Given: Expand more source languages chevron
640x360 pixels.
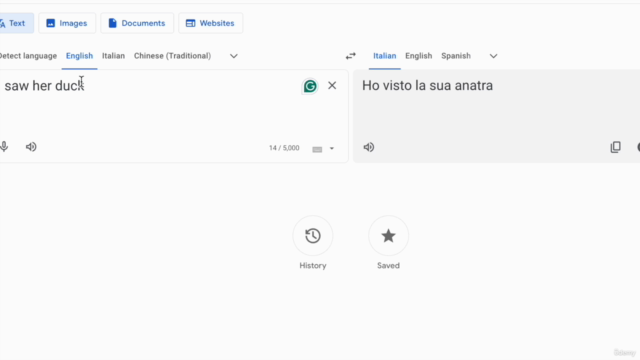Looking at the screenshot, I should pos(233,56).
